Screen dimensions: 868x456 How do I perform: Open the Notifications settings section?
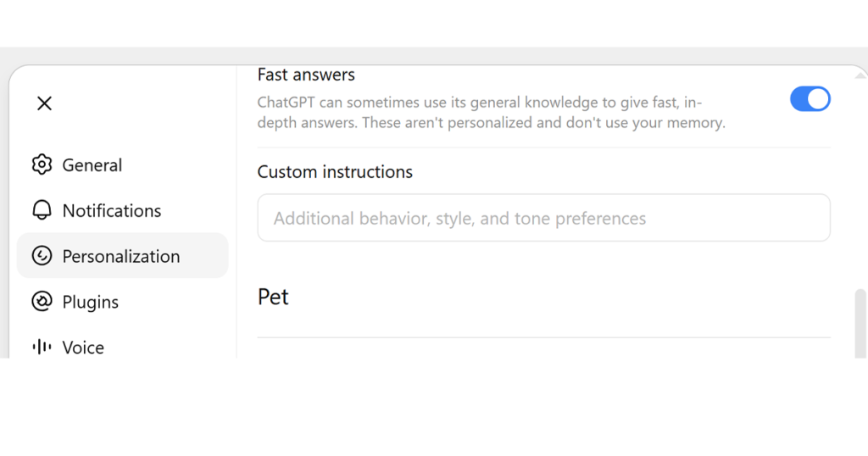click(x=122, y=210)
